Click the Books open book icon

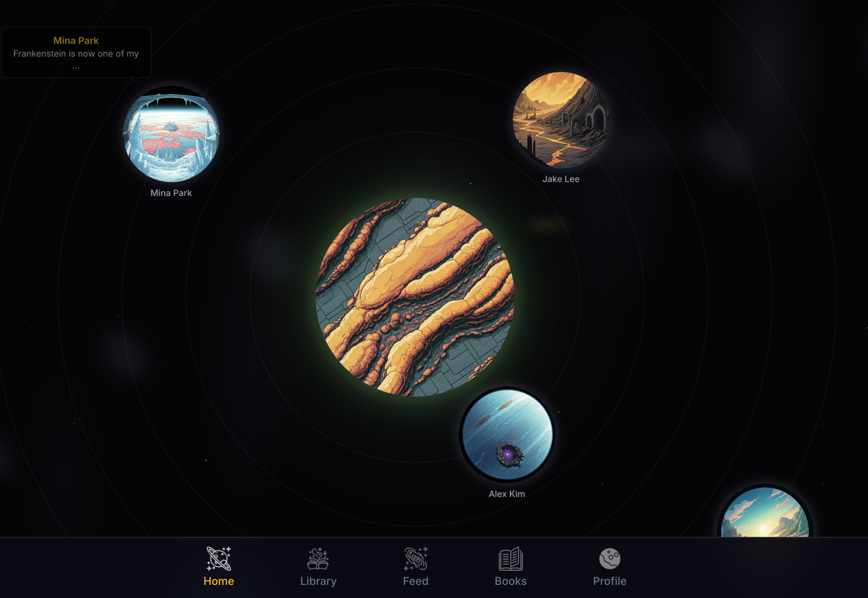click(x=511, y=558)
